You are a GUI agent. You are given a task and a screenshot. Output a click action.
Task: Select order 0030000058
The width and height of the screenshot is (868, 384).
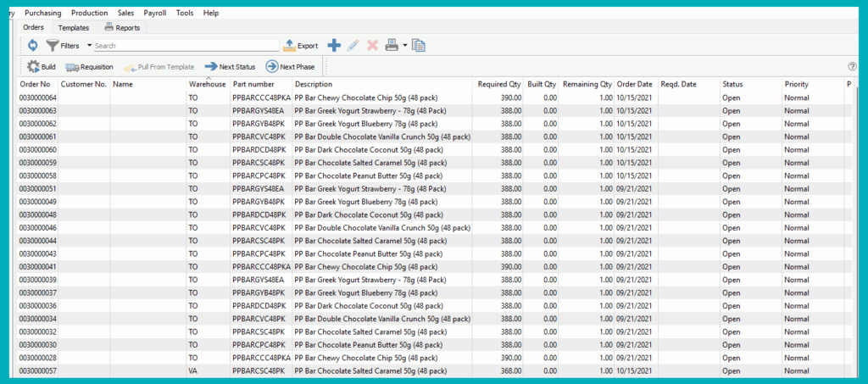(x=434, y=176)
